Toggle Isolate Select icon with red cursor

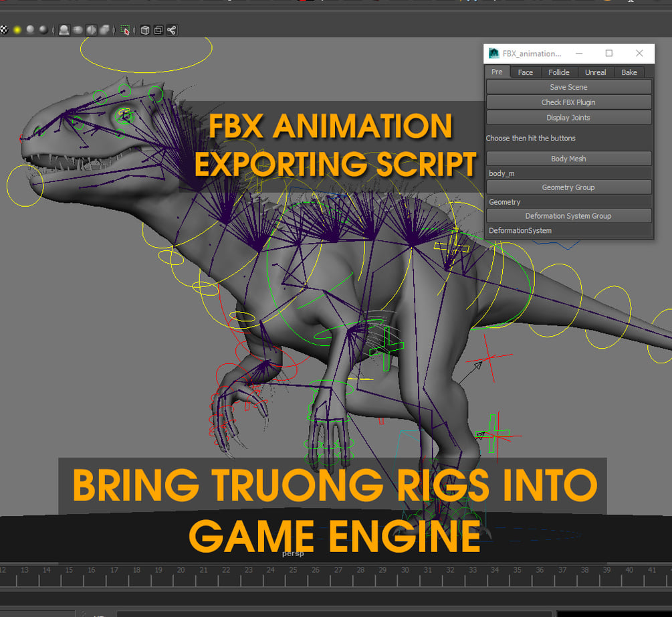coord(125,30)
